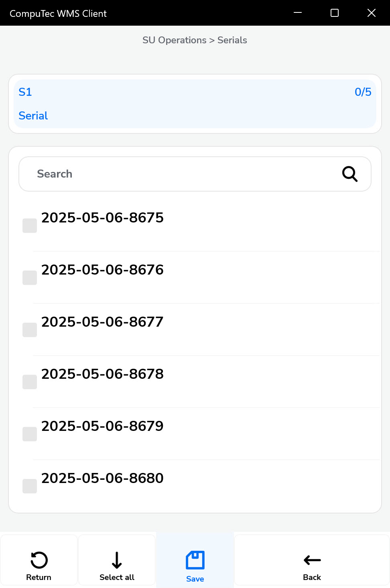390x588 pixels.
Task: Mark the 2025-05-06-8680 serial checkbox
Action: tap(30, 486)
